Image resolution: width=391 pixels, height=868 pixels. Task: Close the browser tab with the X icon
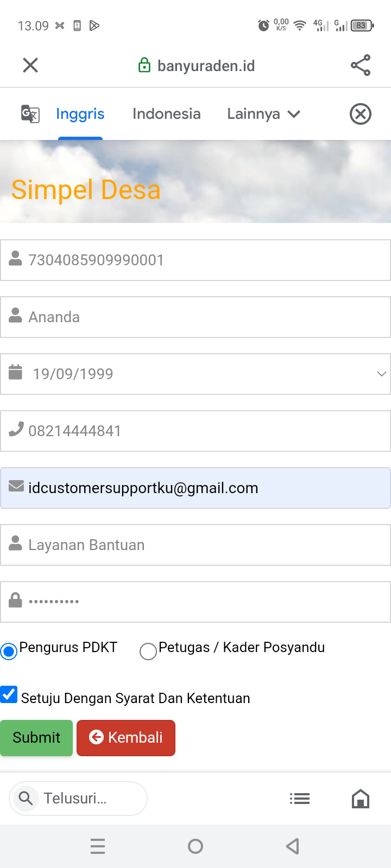click(x=30, y=66)
